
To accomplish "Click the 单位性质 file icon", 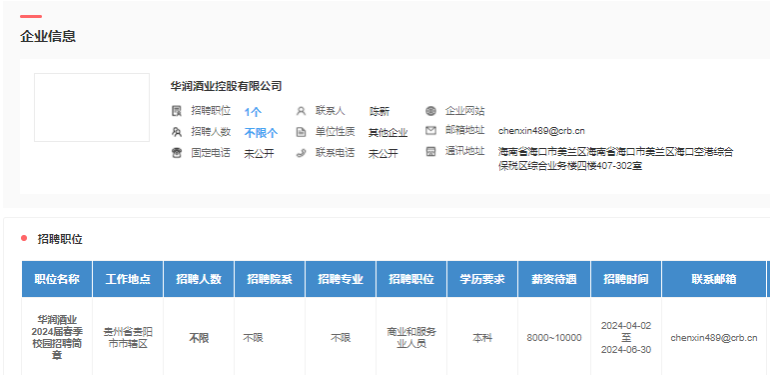I will point(301,132).
